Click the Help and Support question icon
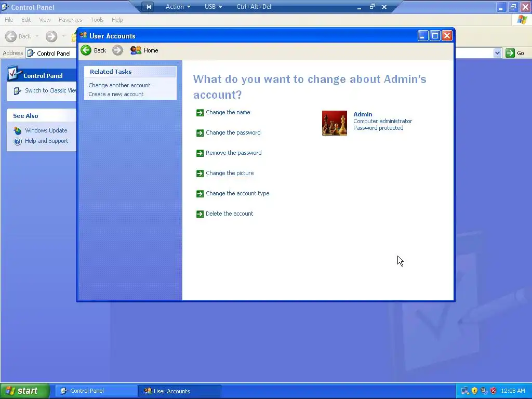 pos(18,141)
